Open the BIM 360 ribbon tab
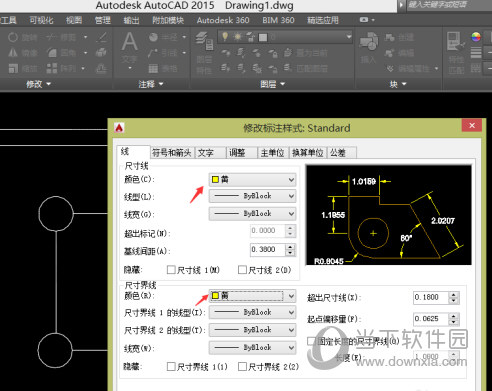Viewport: 492px width, 391px height. pos(278,20)
